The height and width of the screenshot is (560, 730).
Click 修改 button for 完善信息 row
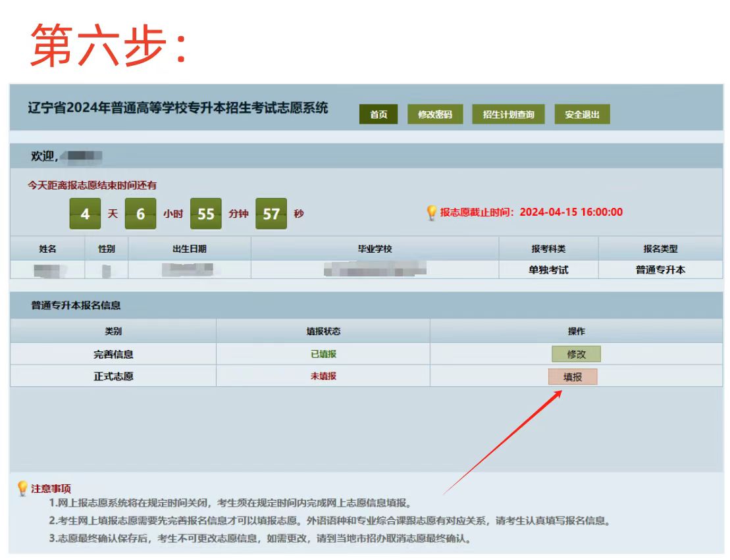[576, 354]
